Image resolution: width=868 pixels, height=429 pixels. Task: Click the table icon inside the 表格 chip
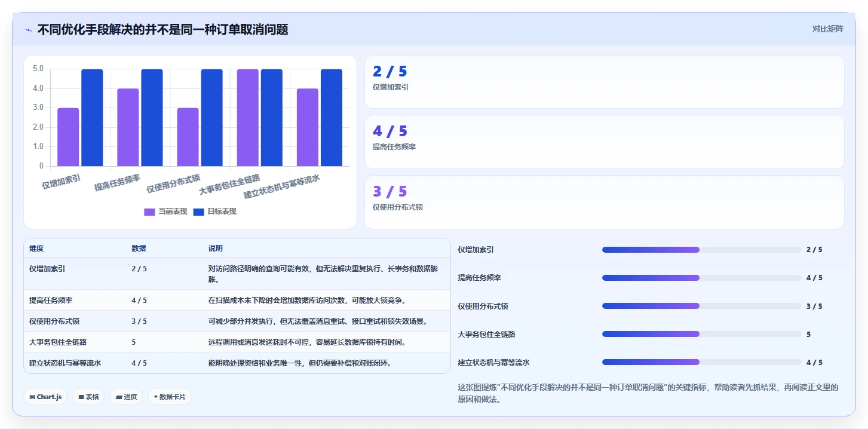click(81, 397)
